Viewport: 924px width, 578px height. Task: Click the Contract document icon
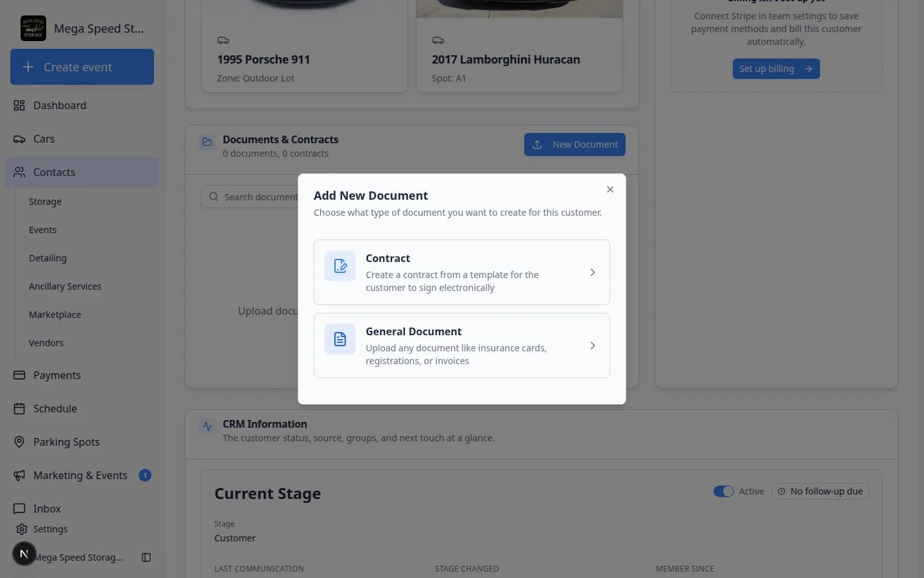[340, 266]
